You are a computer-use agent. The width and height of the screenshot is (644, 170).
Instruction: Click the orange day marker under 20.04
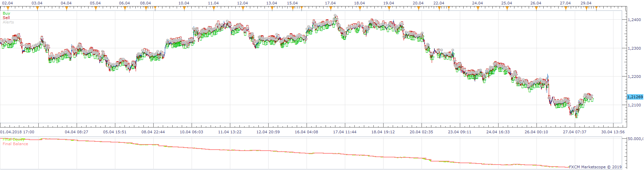[418, 8]
